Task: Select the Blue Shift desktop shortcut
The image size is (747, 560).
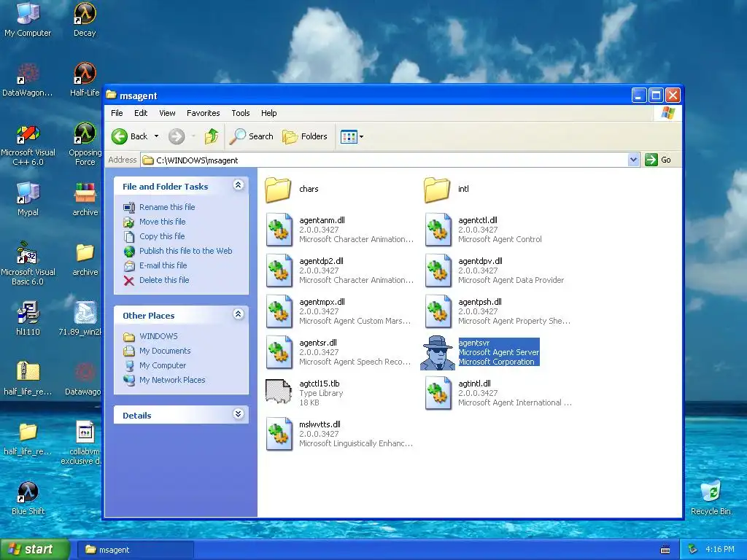Action: pos(28,498)
